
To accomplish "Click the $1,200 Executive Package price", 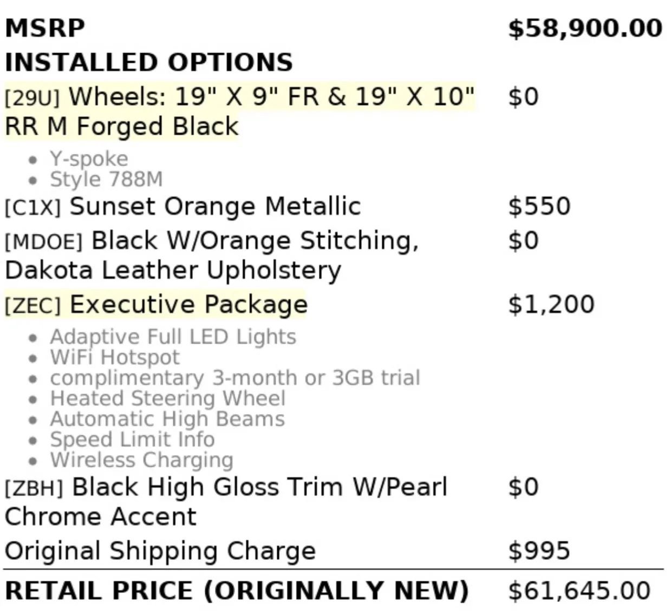I will [551, 305].
